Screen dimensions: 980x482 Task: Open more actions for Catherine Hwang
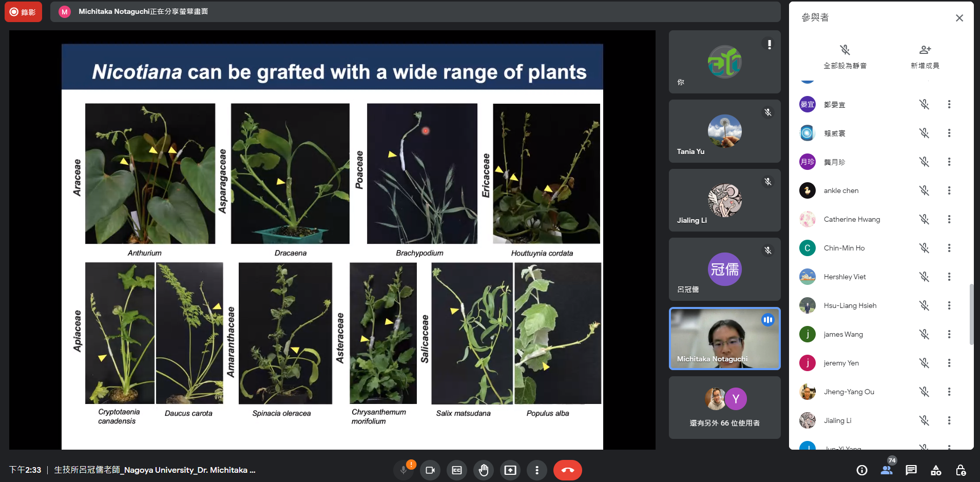pos(949,219)
